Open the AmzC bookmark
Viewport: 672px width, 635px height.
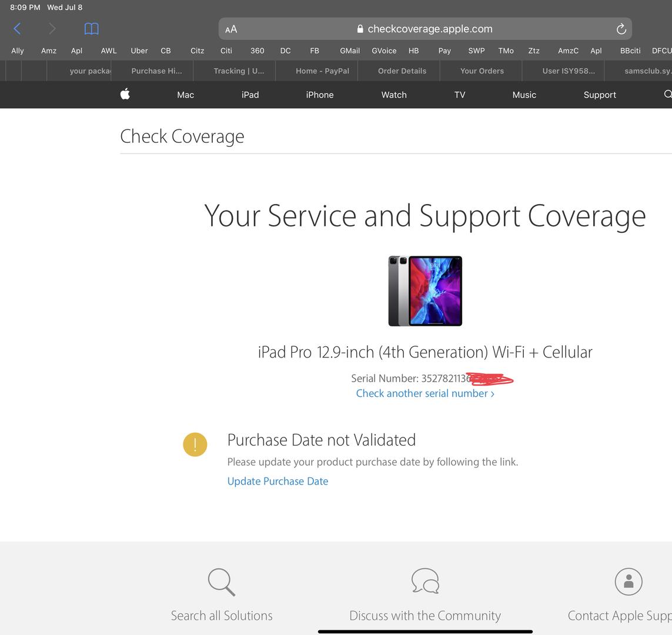569,51
